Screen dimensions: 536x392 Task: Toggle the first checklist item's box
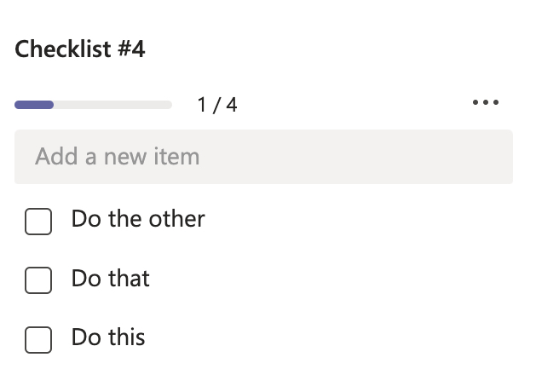[x=38, y=221]
